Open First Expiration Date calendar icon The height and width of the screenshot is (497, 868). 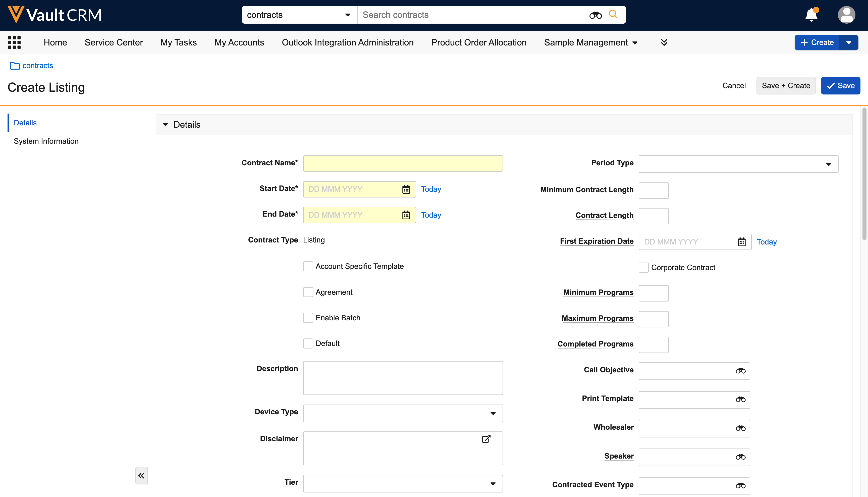click(x=741, y=242)
